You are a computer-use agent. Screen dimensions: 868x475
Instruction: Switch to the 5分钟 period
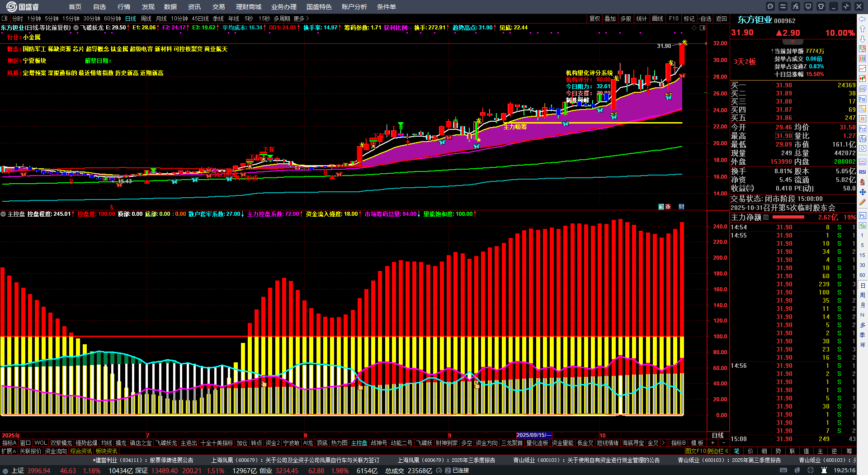point(52,19)
